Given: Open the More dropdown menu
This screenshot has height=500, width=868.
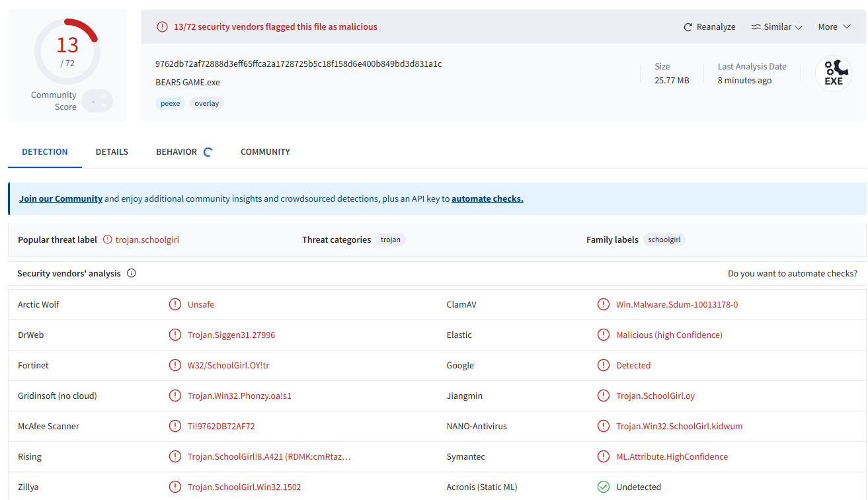Looking at the screenshot, I should 836,27.
